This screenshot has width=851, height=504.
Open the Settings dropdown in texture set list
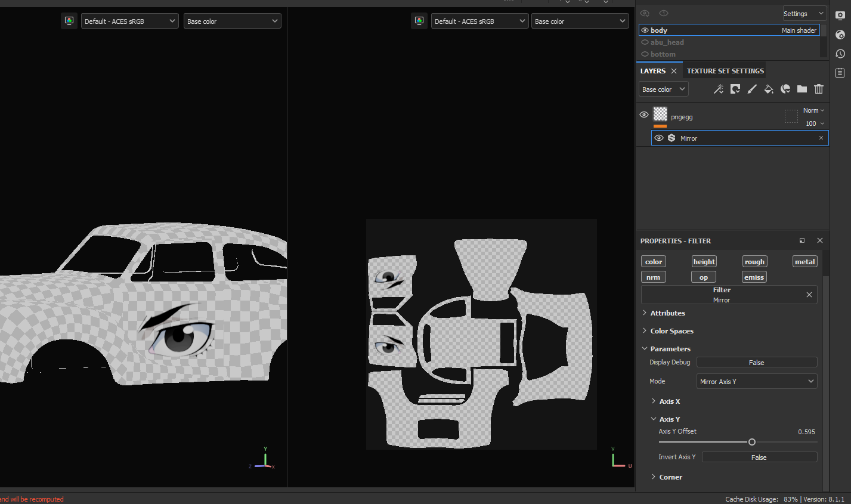point(803,14)
